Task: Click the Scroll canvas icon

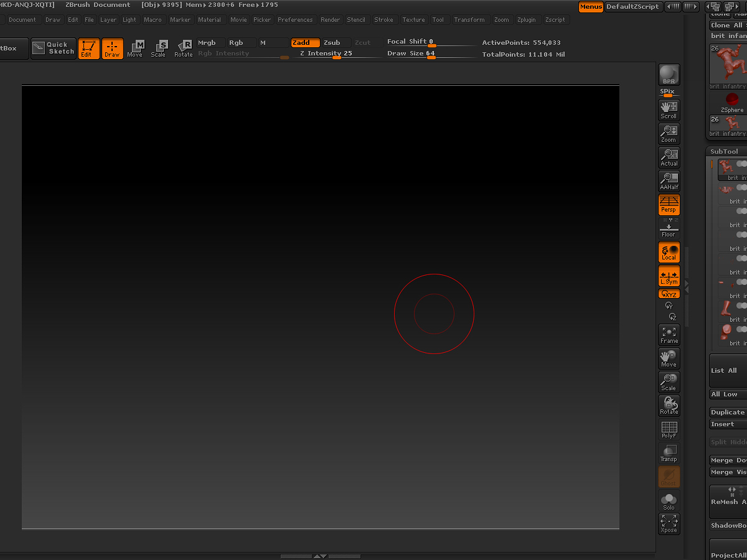Action: coord(669,110)
